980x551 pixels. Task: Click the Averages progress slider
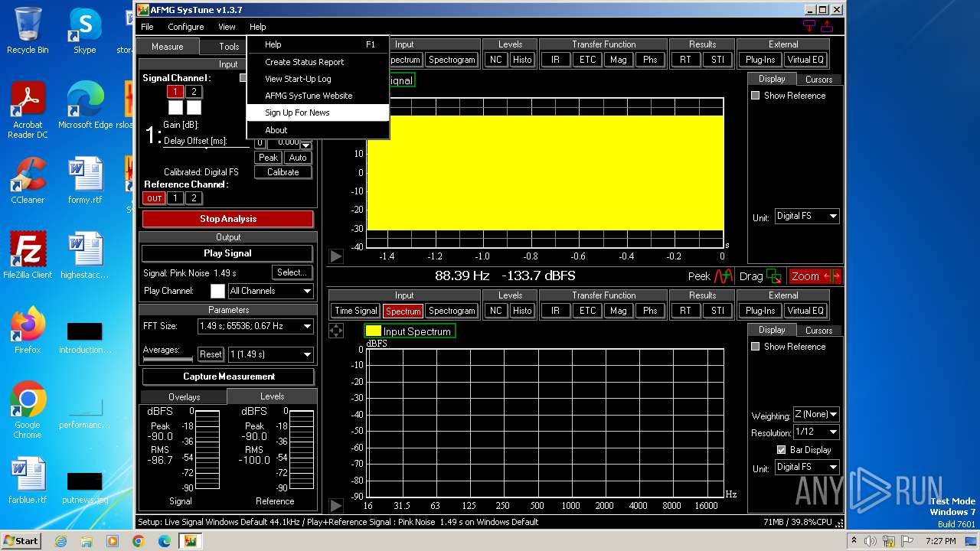click(168, 358)
